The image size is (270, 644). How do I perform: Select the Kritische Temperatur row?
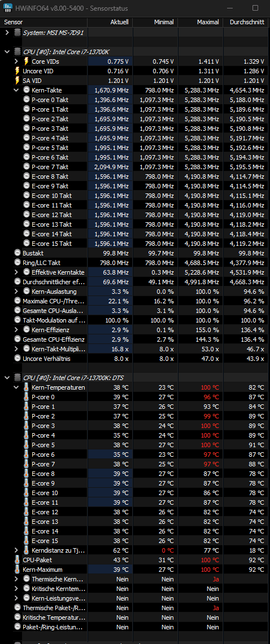pyautogui.click(x=135, y=617)
